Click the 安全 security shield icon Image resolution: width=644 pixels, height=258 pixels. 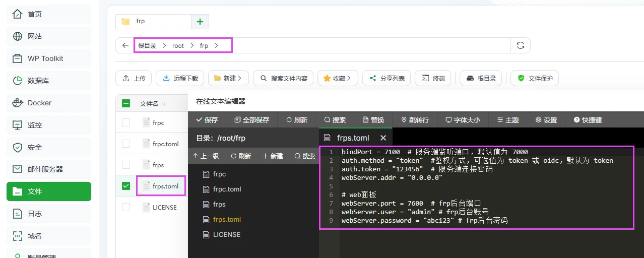click(18, 147)
